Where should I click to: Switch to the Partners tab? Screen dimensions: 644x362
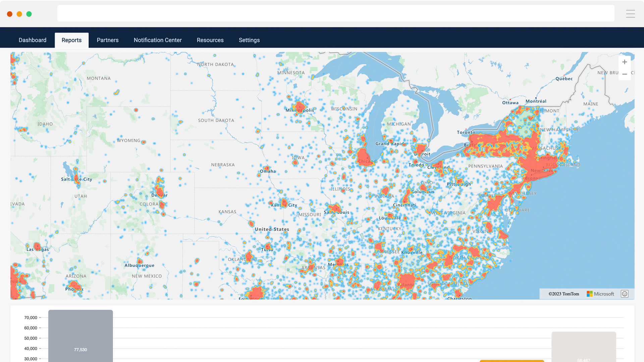pos(108,40)
